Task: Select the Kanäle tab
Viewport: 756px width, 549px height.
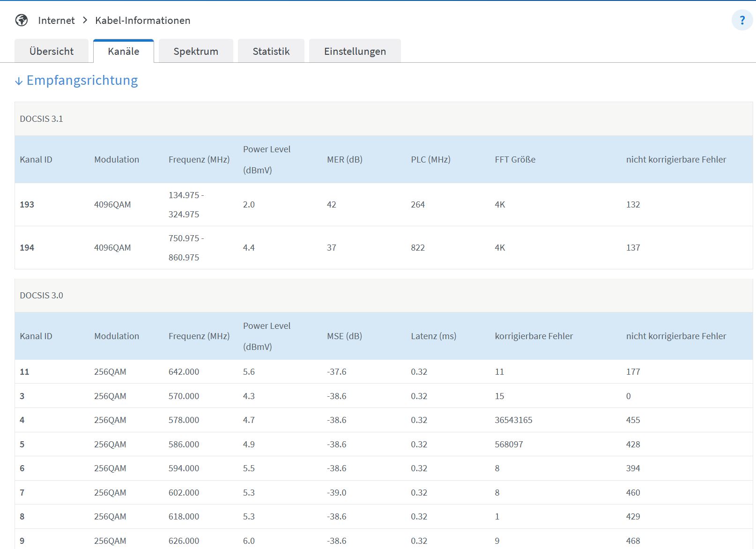Action: click(x=124, y=51)
